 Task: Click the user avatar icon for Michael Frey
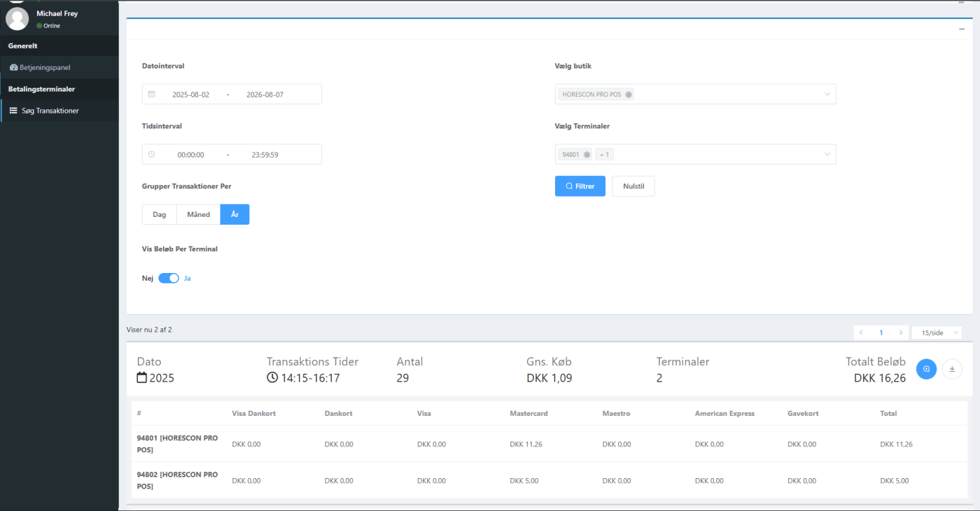(17, 19)
